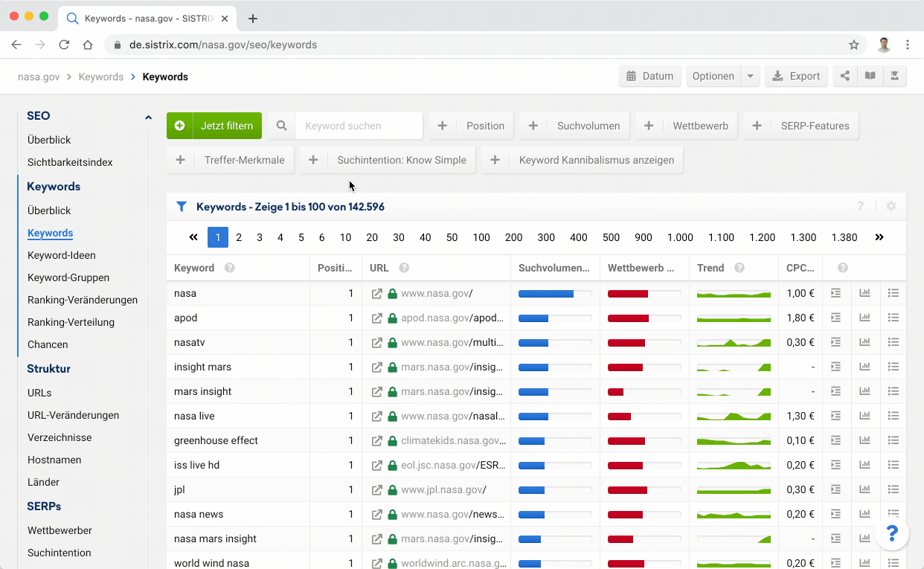Bookmark this page with the star icon
This screenshot has height=569, width=924.
[x=854, y=45]
